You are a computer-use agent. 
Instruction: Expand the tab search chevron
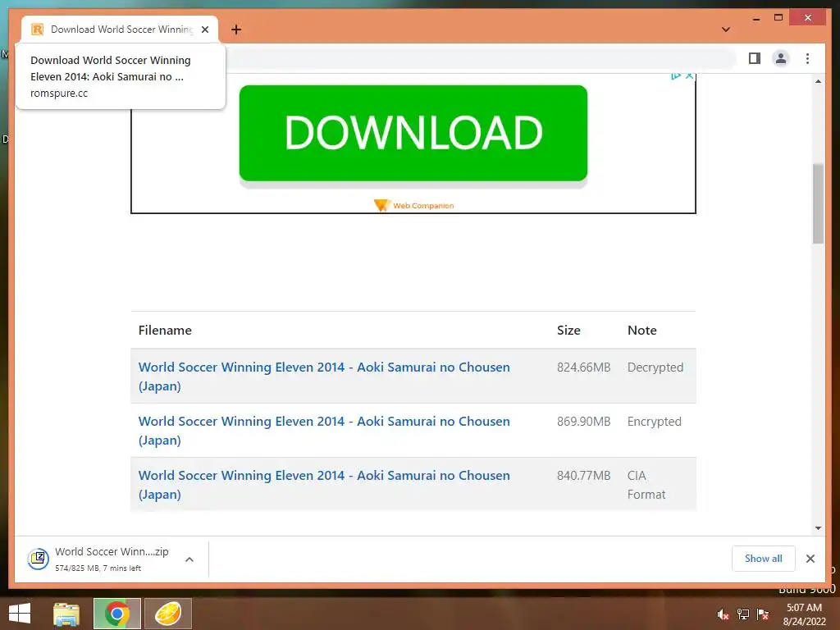[726, 30]
